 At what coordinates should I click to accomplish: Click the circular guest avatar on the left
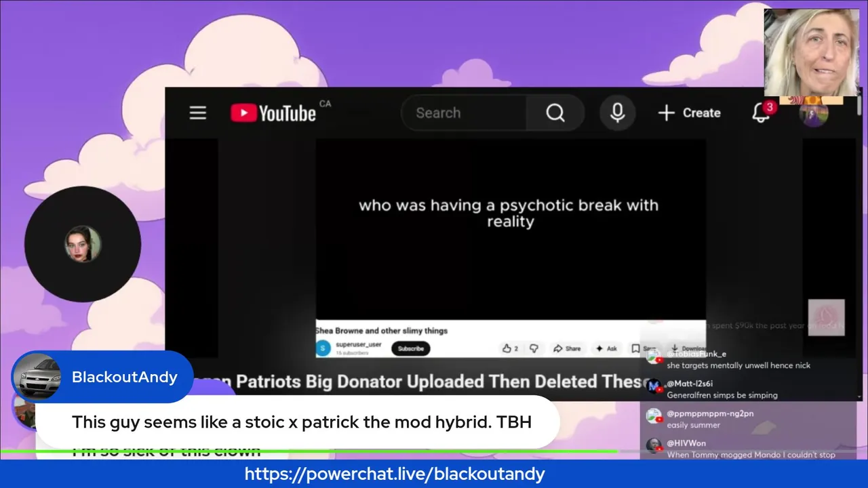coord(83,244)
